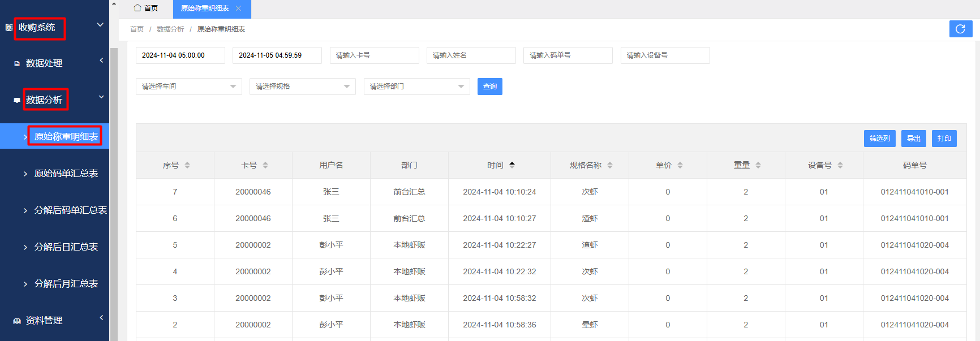Click card number 20000046 in row 7
980x341 pixels.
(x=253, y=192)
